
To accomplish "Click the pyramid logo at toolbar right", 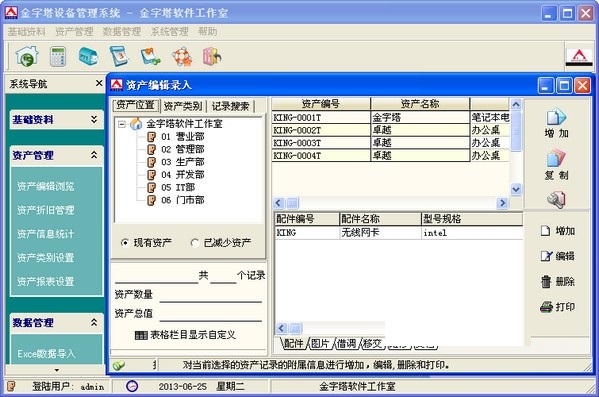I will tap(579, 57).
